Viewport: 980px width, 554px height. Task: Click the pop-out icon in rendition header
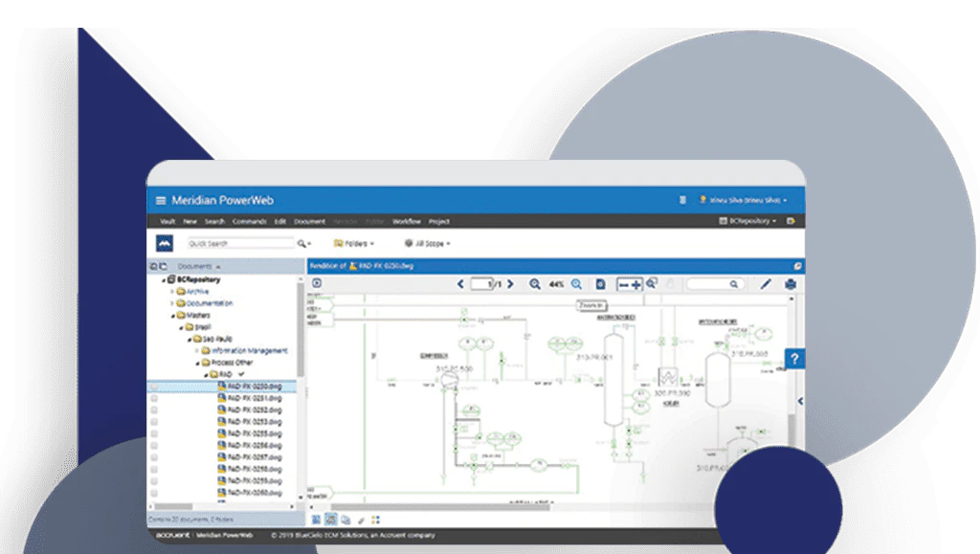click(797, 266)
